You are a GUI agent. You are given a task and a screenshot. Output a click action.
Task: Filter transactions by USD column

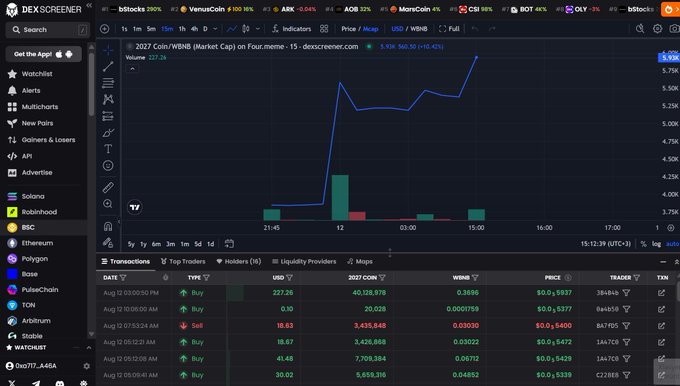pyautogui.click(x=289, y=278)
